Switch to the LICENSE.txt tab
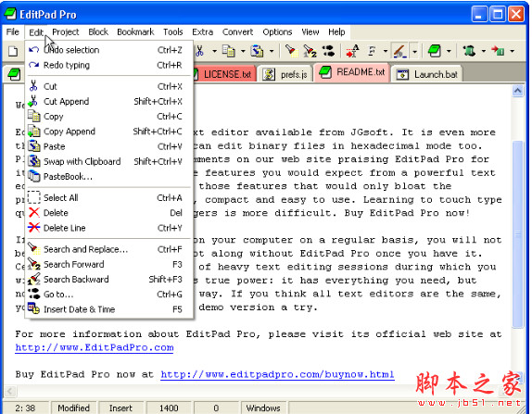Viewport: 532px width, 414px height. [224, 74]
